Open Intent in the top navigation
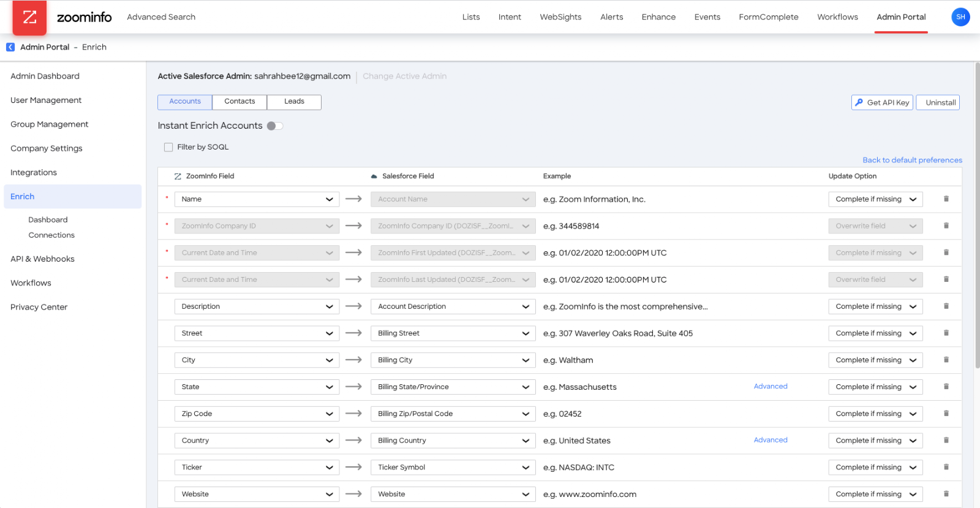This screenshot has width=980, height=508. click(510, 17)
